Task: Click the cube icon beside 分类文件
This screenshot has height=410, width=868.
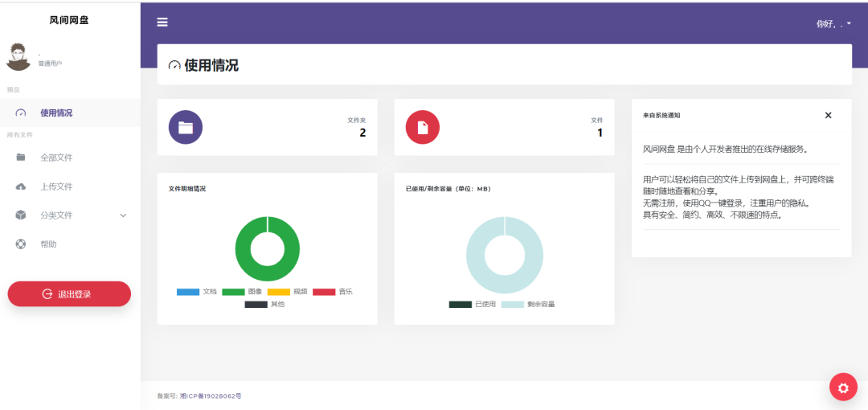Action: point(21,215)
